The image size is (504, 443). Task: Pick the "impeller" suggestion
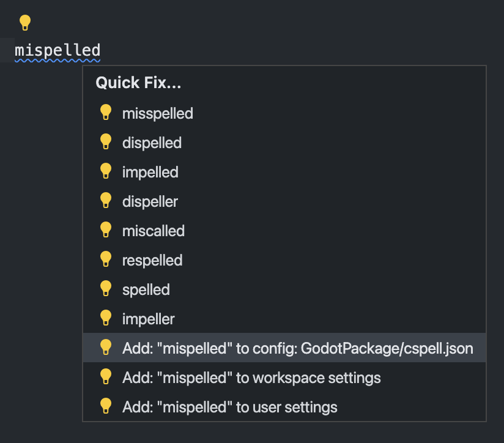[148, 319]
